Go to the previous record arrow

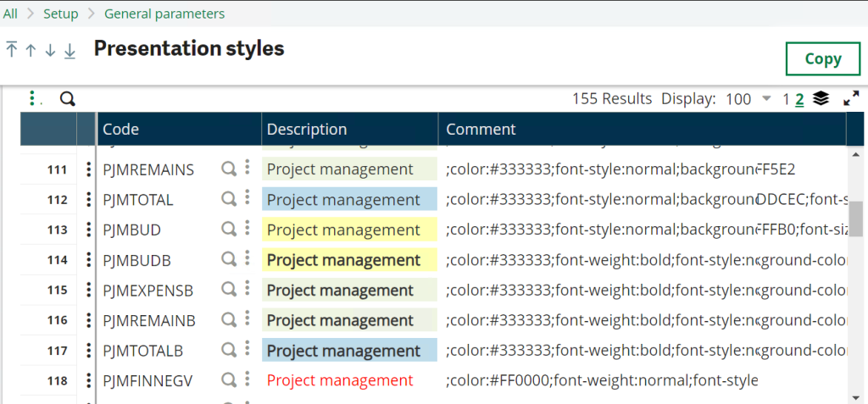coord(31,50)
